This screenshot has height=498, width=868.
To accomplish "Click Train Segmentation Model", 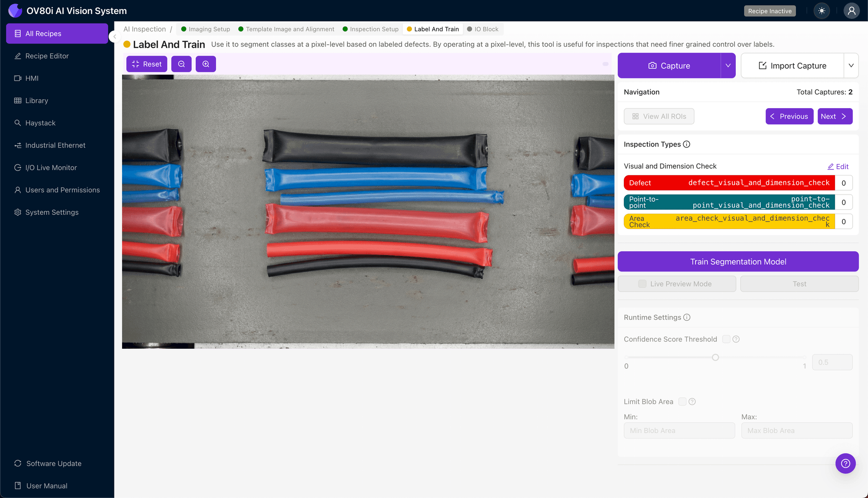I will [738, 261].
